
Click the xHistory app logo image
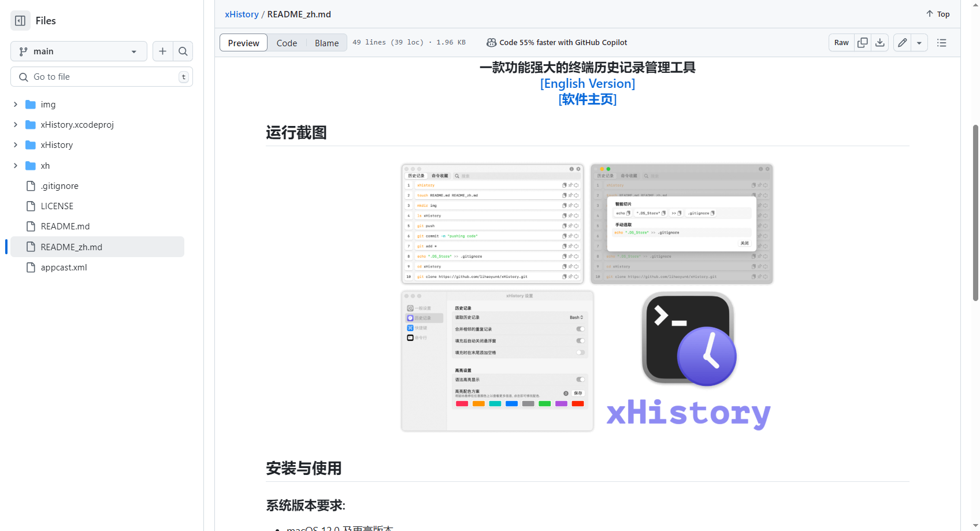pyautogui.click(x=689, y=361)
